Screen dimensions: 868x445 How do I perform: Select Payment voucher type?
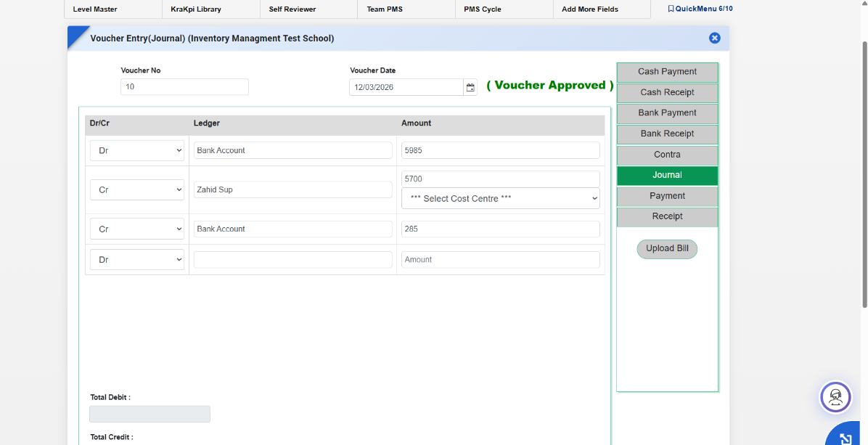coord(667,196)
